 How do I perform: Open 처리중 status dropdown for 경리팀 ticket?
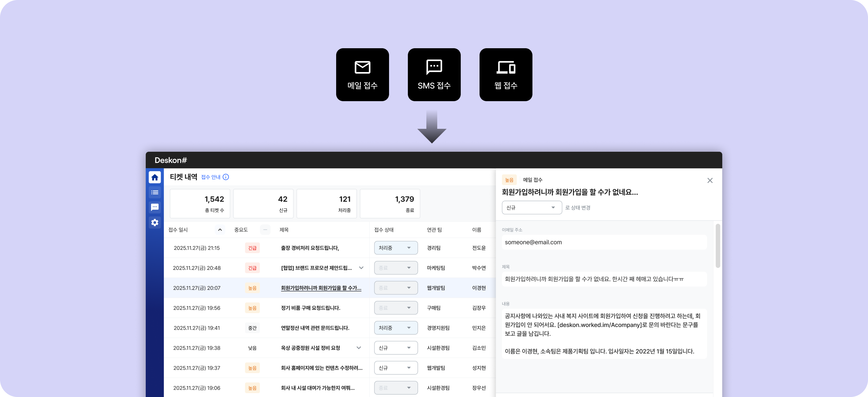tap(396, 248)
